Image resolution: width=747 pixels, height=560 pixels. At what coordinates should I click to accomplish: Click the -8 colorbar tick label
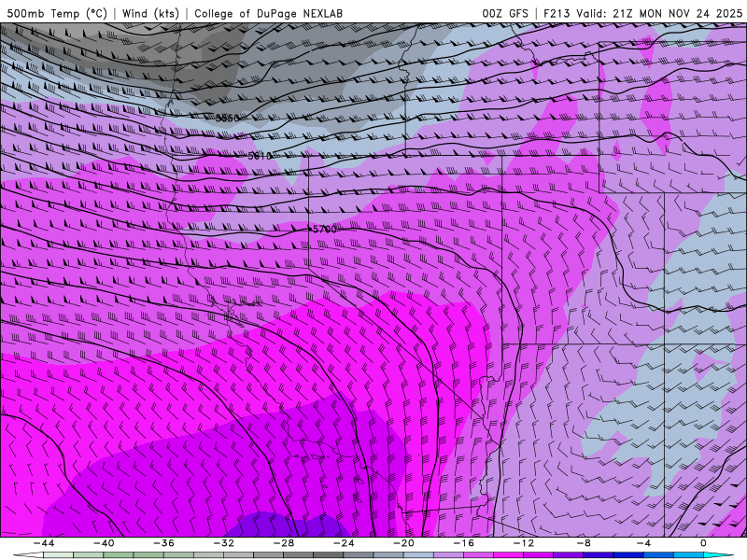coord(584,543)
